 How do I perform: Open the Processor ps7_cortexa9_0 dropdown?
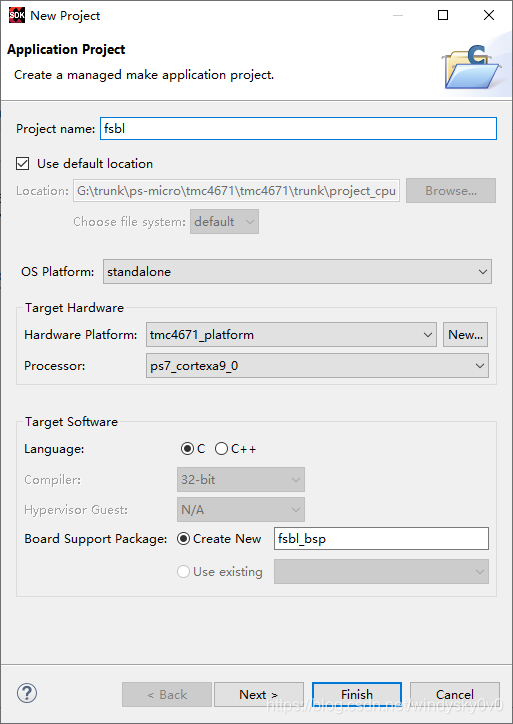click(x=317, y=366)
